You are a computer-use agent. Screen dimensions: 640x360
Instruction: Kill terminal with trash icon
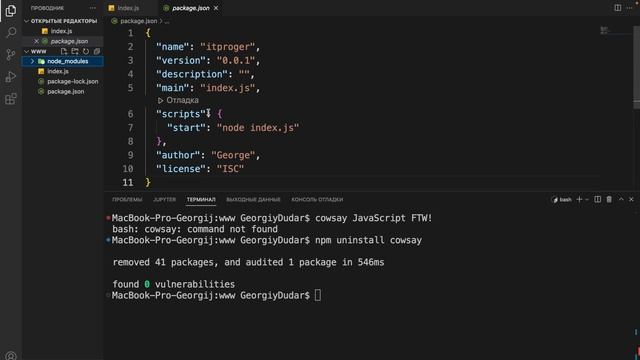click(x=609, y=199)
